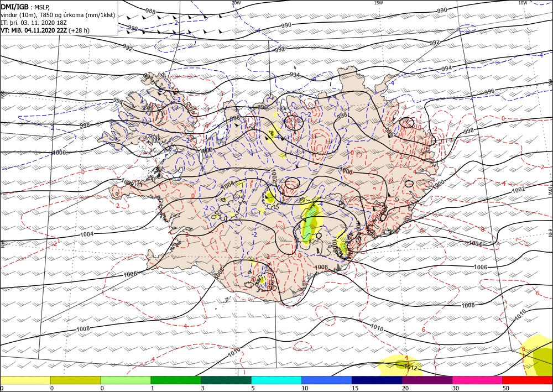Click the '15W' longitude label
Viewport: 553px width, 392px height.
[x=378, y=3]
